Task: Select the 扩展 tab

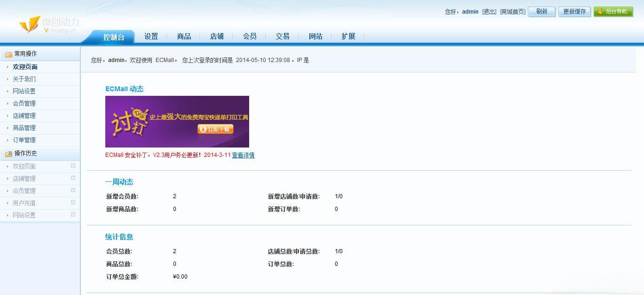Action: pos(348,37)
